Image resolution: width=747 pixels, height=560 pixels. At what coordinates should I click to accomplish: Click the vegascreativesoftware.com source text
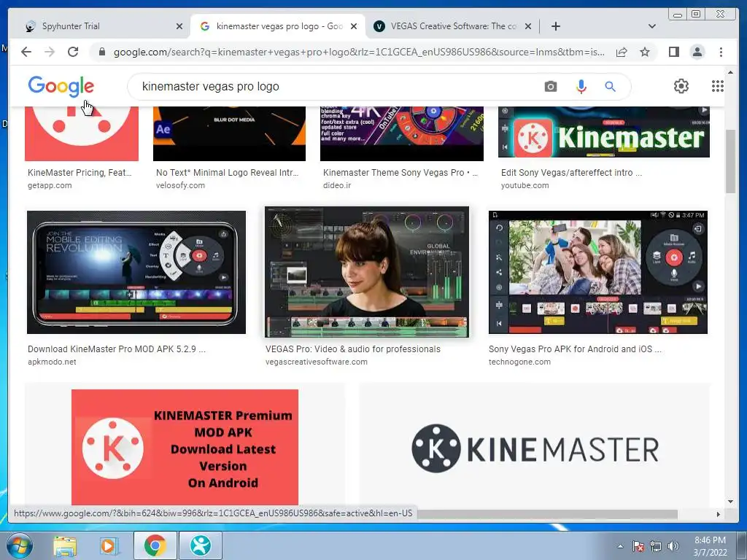pyautogui.click(x=317, y=362)
